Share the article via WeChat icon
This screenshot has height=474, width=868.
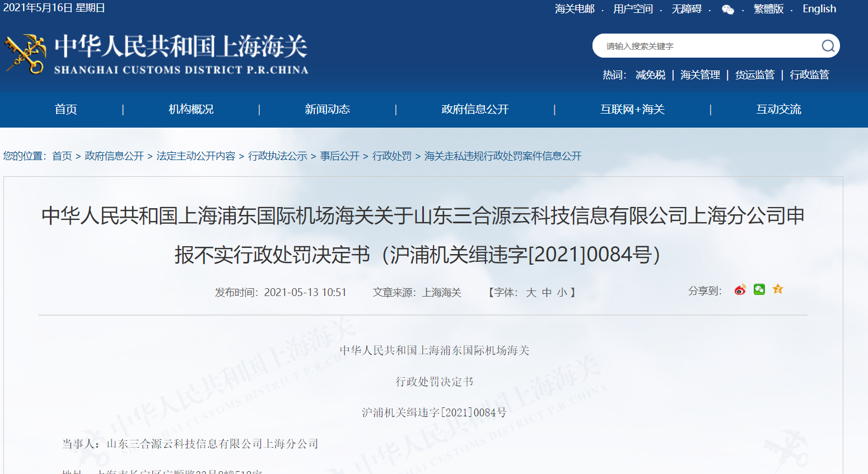pyautogui.click(x=759, y=289)
